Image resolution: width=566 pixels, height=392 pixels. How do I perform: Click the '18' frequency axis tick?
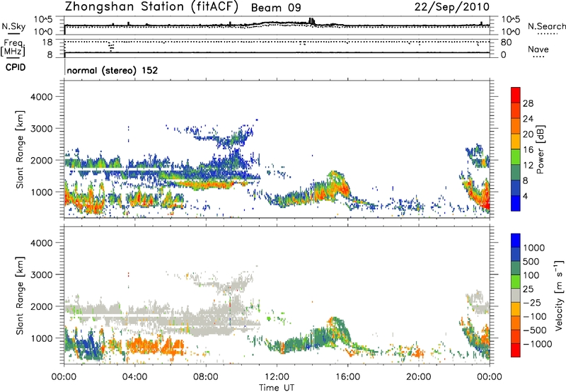click(x=47, y=42)
